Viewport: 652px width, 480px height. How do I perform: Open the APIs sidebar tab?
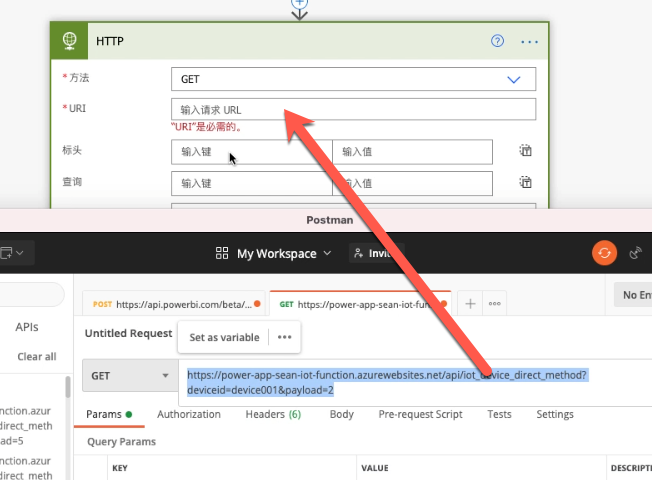click(27, 327)
